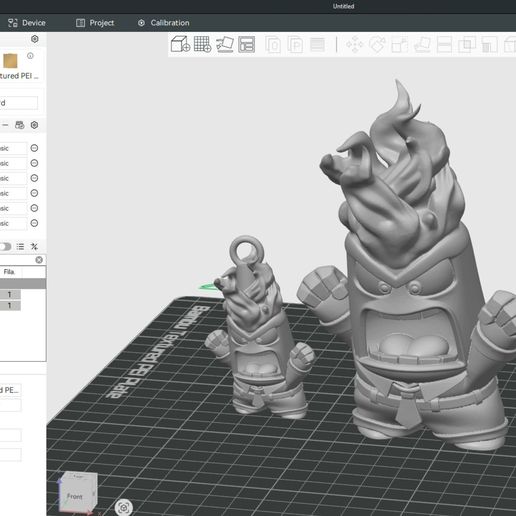Select the small keychain model on plate
Viewport: 516px width, 516px height.
[x=260, y=333]
